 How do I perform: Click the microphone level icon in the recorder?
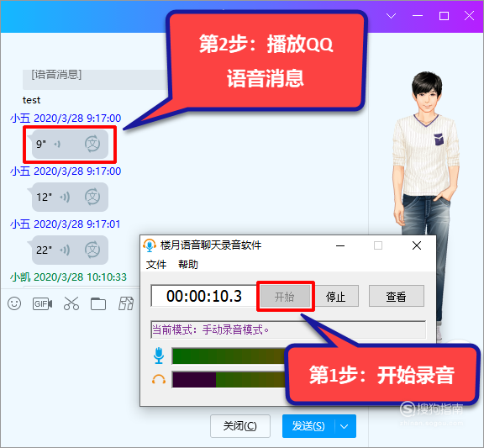point(159,356)
